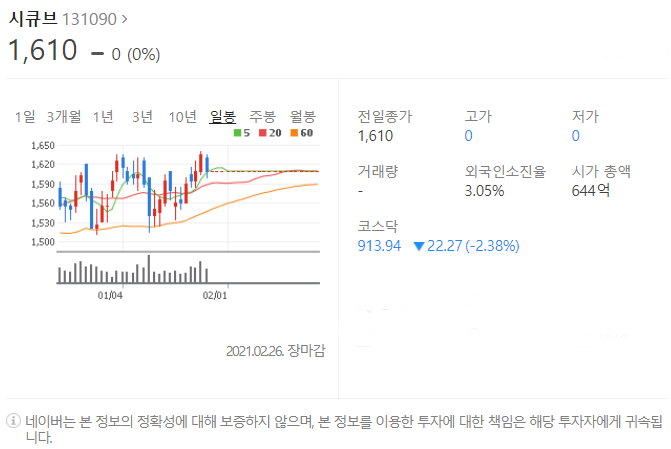The image size is (671, 449).
Task: Select the 1년 chart period tab
Action: coord(103,116)
